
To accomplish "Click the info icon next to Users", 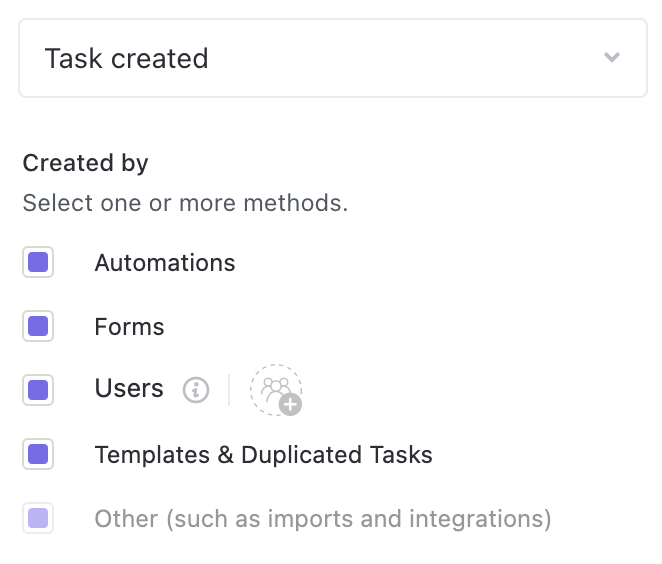I will pos(196,390).
